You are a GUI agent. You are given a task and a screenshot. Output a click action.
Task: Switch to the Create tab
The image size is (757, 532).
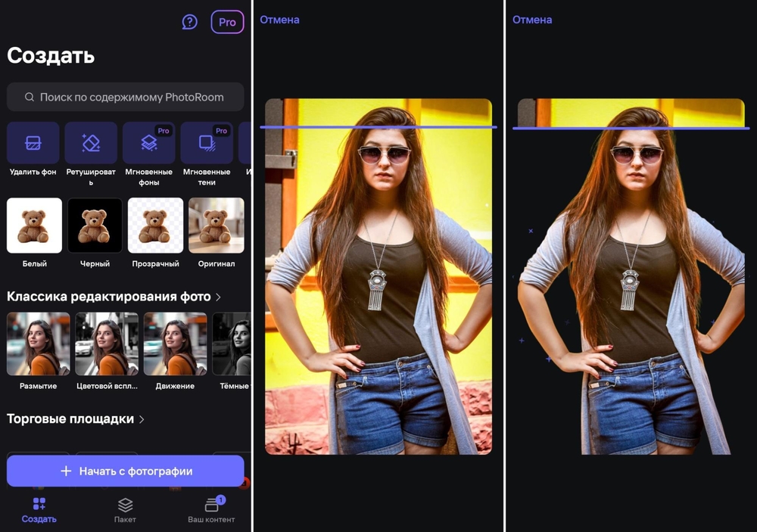pyautogui.click(x=39, y=509)
